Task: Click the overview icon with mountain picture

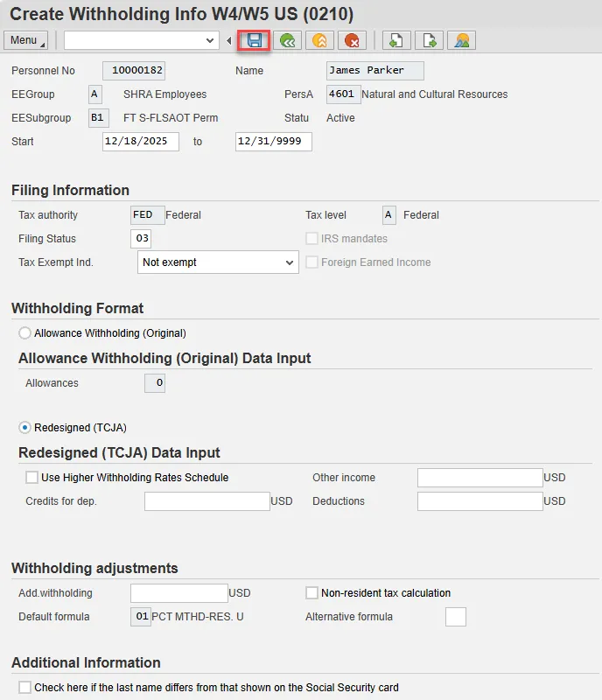Action: click(x=461, y=40)
